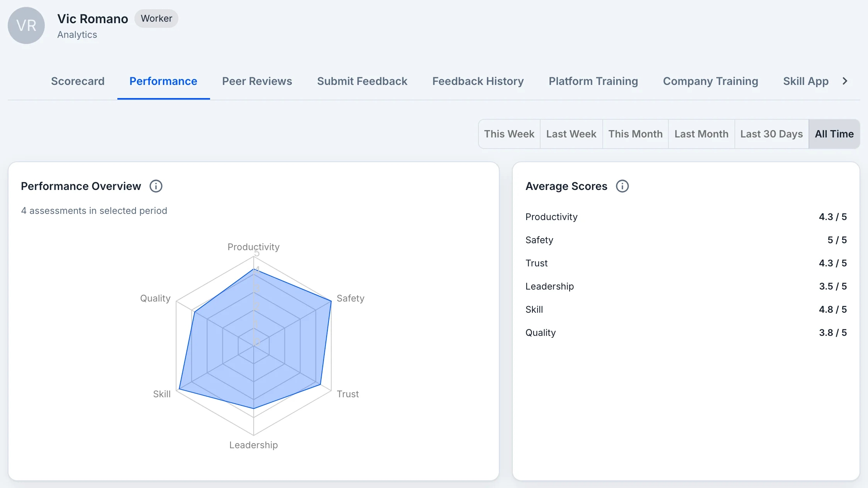The height and width of the screenshot is (488, 868).
Task: Open the Company Training tab
Action: pyautogui.click(x=710, y=81)
